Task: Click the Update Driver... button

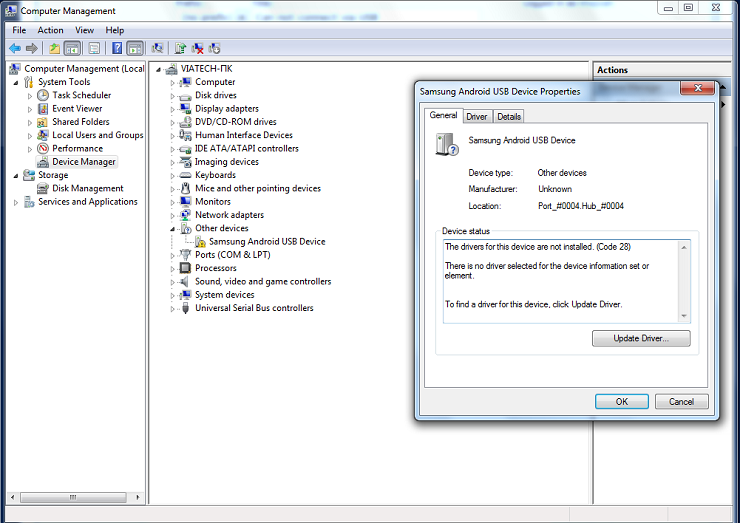Action: (641, 338)
